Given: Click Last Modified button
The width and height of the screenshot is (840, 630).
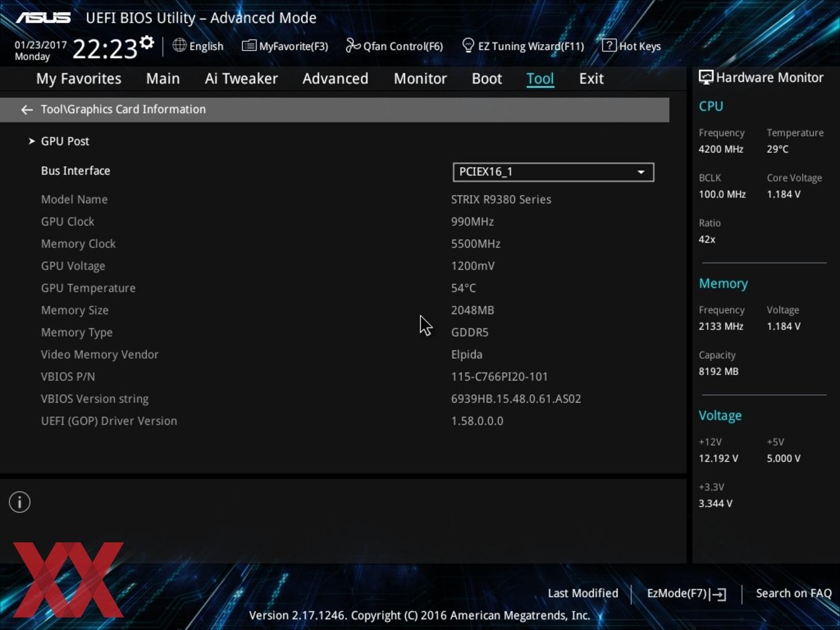Looking at the screenshot, I should click(583, 594).
